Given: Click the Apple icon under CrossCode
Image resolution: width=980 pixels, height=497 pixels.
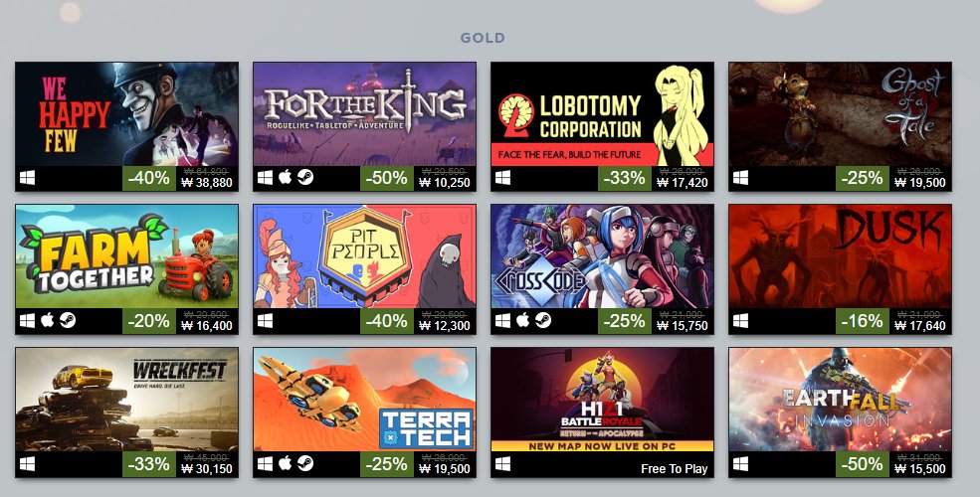Looking at the screenshot, I should (522, 321).
